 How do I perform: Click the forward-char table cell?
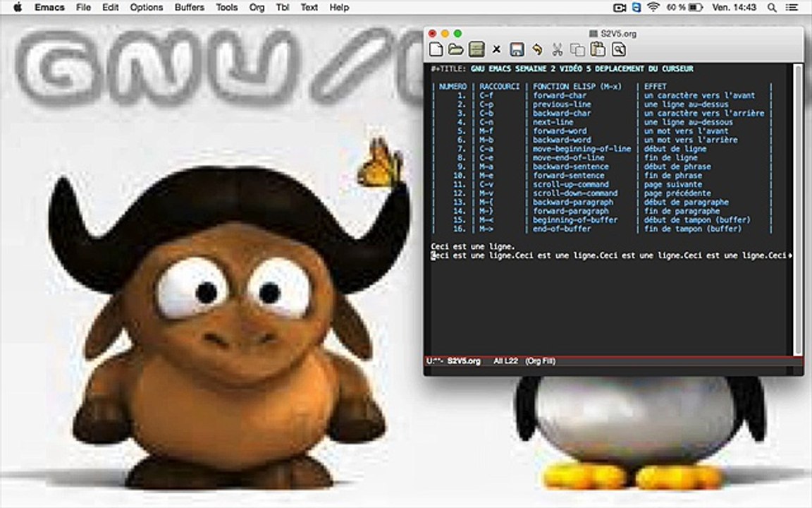point(560,95)
